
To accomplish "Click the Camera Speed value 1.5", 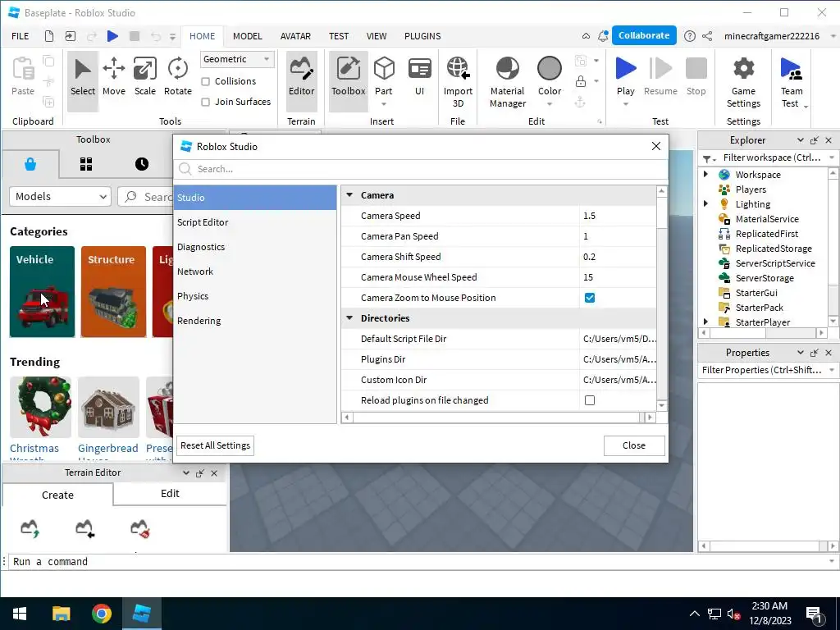I will coord(617,216).
